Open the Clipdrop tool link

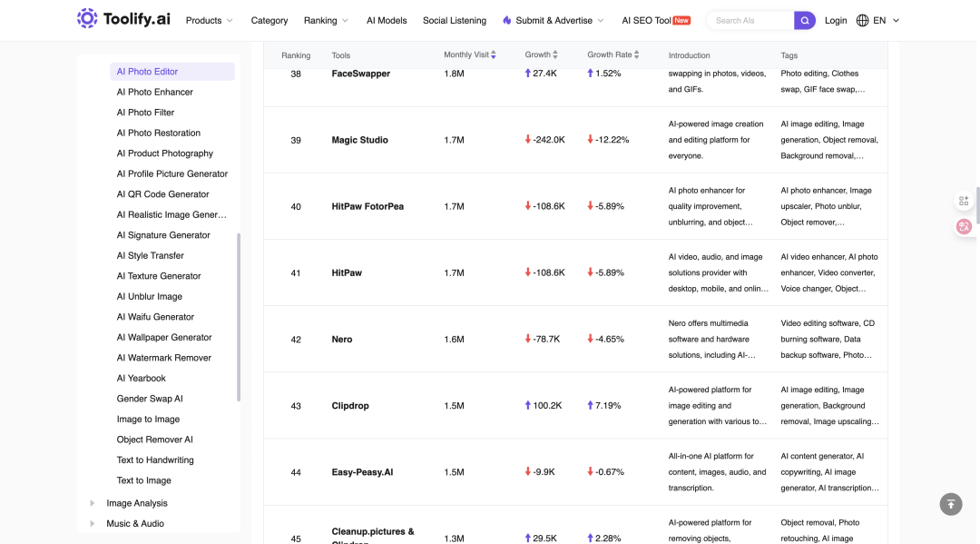pos(350,406)
